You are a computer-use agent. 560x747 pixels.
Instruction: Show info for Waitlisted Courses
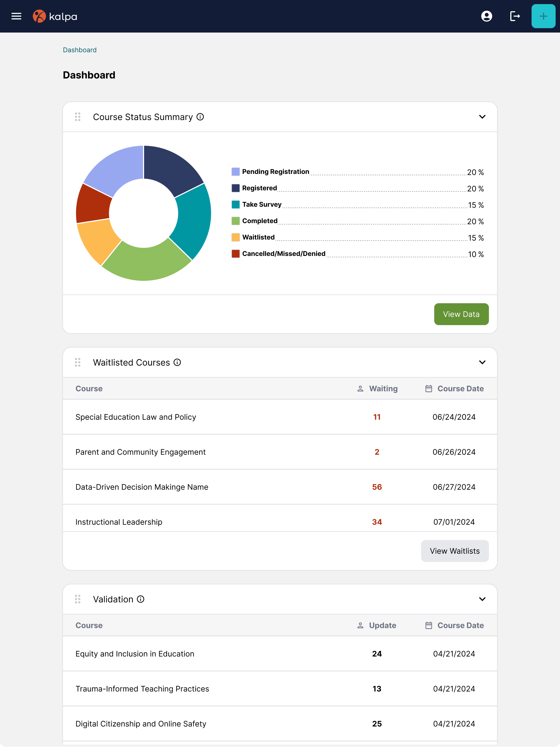[x=177, y=362]
